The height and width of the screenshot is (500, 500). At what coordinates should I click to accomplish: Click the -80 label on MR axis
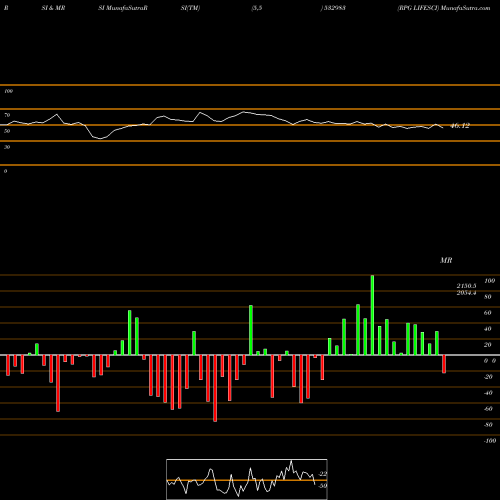point(488,425)
